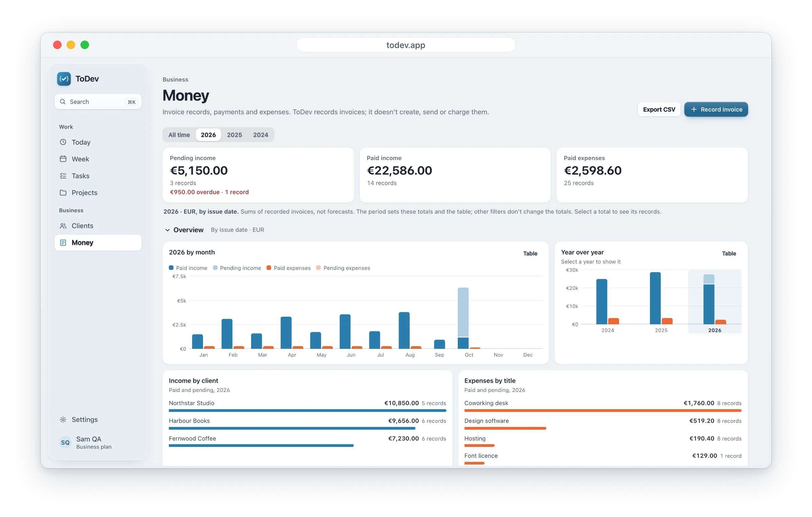This screenshot has height=517, width=812.
Task: Select the 2025 year-over-year column
Action: pyautogui.click(x=661, y=301)
